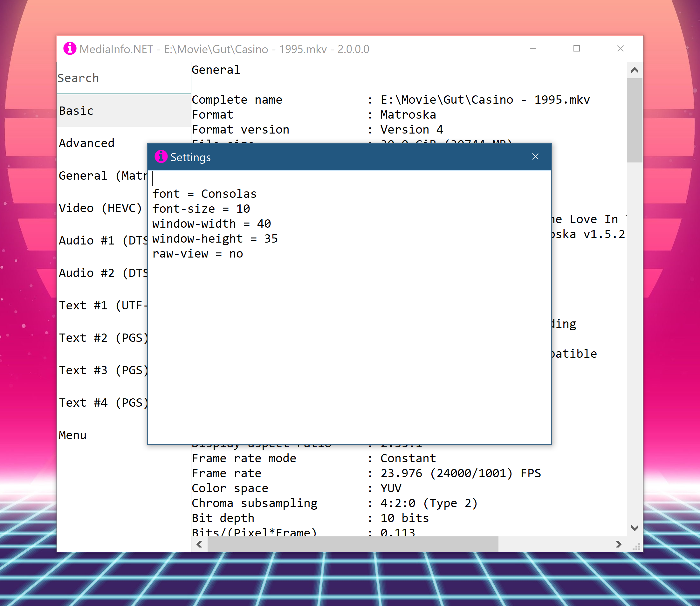Viewport: 700px width, 606px height.
Task: Click the raw-view setting line
Action: (x=197, y=254)
